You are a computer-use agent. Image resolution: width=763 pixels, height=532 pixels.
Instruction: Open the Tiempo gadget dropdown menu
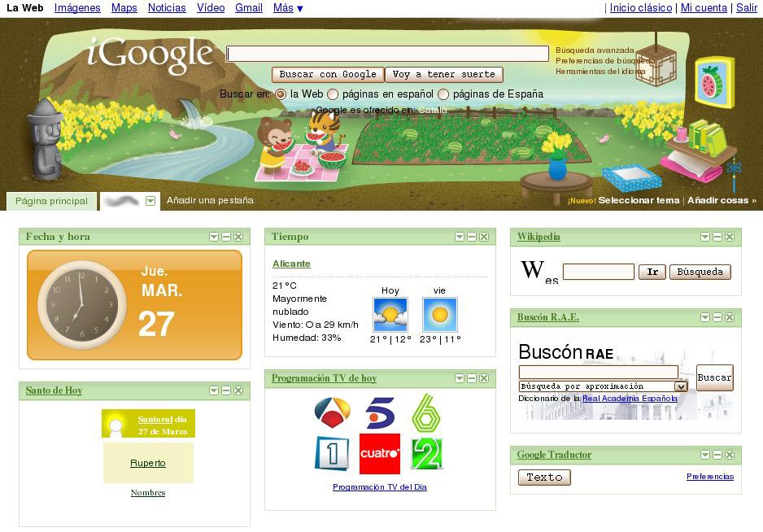tap(460, 237)
